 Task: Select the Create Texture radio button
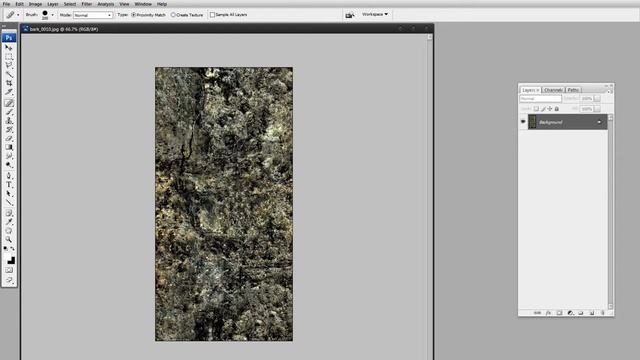point(173,15)
